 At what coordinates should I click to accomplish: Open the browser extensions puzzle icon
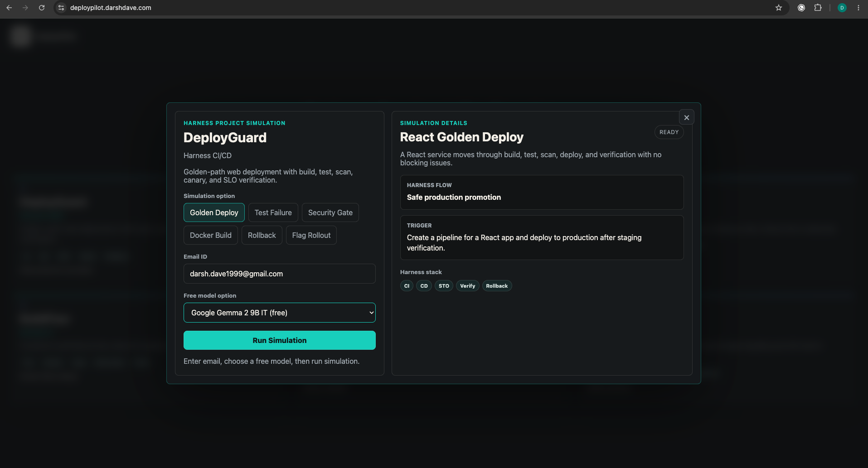tap(818, 8)
